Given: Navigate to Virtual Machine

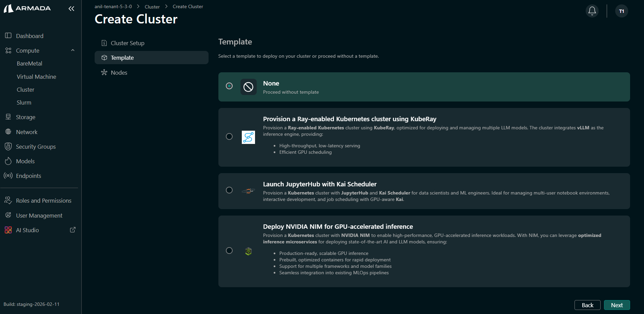Looking at the screenshot, I should [x=36, y=76].
